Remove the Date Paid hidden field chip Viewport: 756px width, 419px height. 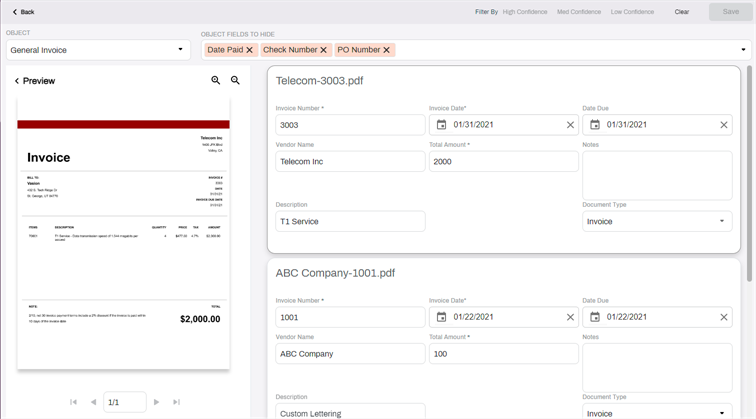[249, 50]
